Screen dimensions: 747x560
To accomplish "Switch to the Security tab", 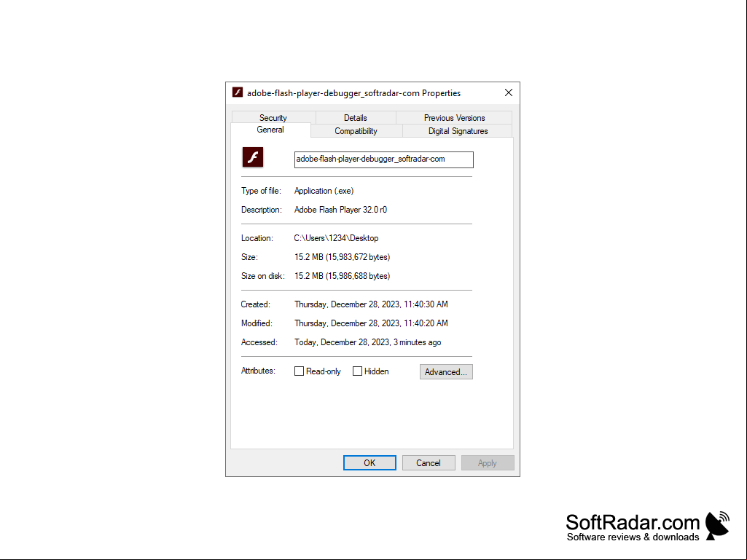I will (273, 118).
